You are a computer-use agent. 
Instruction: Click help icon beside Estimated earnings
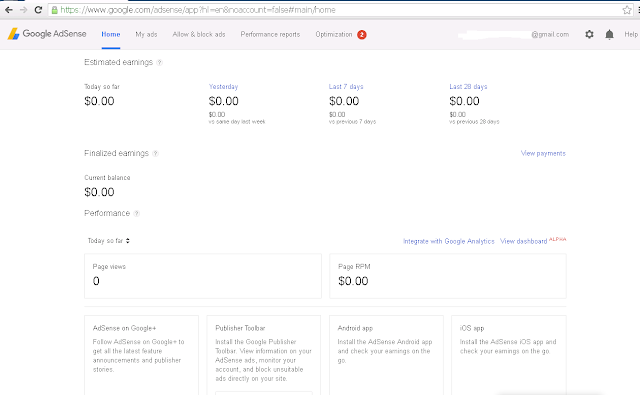point(160,62)
